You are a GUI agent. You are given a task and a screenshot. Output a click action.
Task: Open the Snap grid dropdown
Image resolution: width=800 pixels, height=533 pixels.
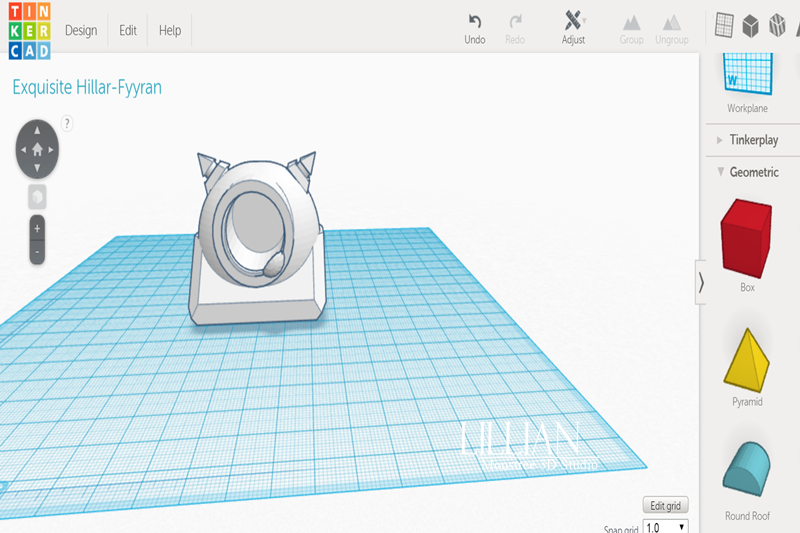666,527
